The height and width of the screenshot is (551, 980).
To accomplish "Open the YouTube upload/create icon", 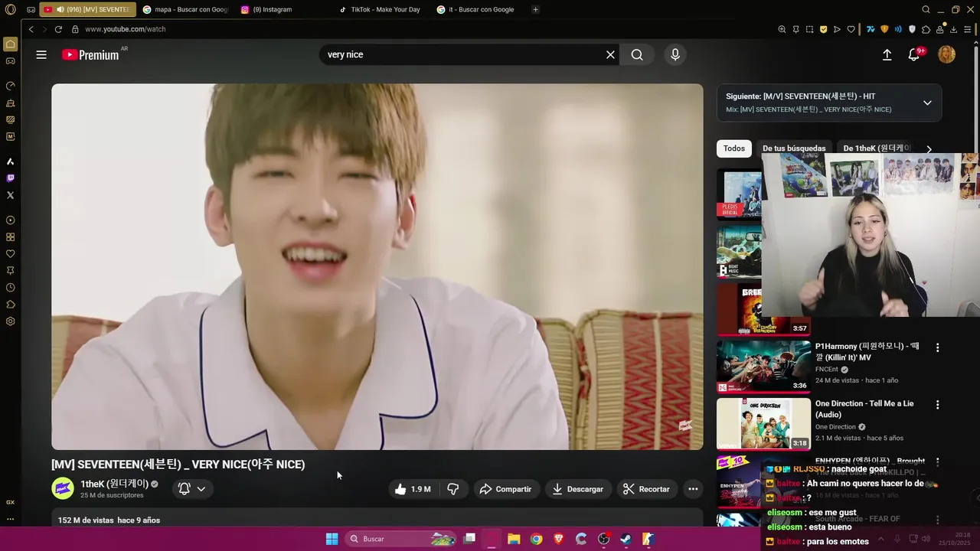I will pyautogui.click(x=887, y=54).
